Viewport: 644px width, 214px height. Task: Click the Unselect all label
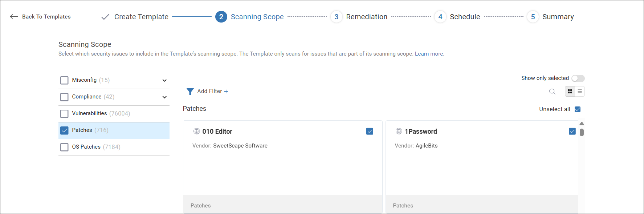pyautogui.click(x=554, y=109)
